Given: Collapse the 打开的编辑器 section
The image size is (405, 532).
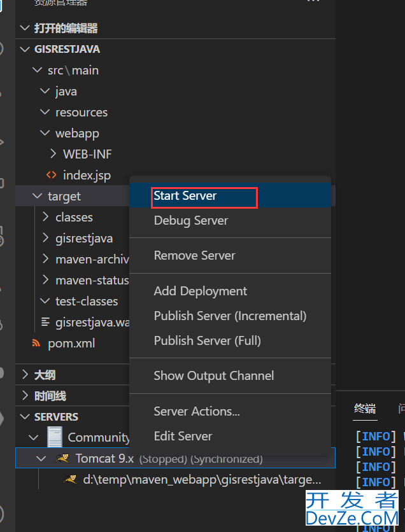Looking at the screenshot, I should click(x=25, y=28).
